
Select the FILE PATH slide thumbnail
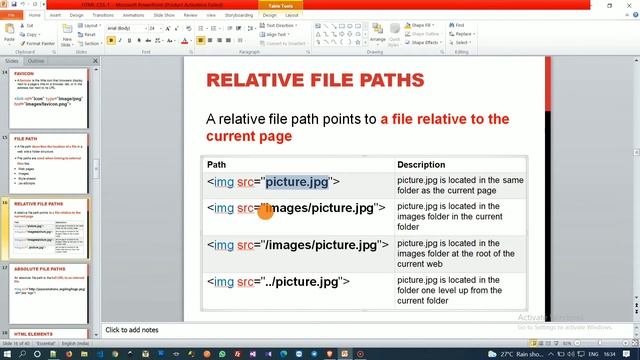point(48,164)
